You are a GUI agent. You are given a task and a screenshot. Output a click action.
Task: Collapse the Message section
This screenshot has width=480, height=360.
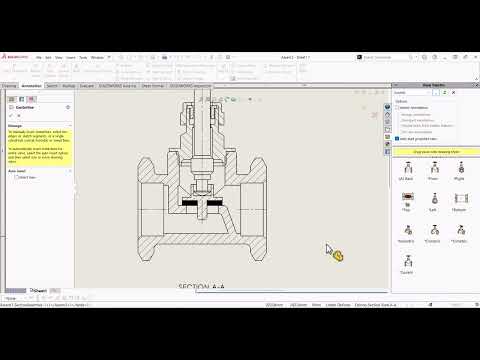(70, 126)
